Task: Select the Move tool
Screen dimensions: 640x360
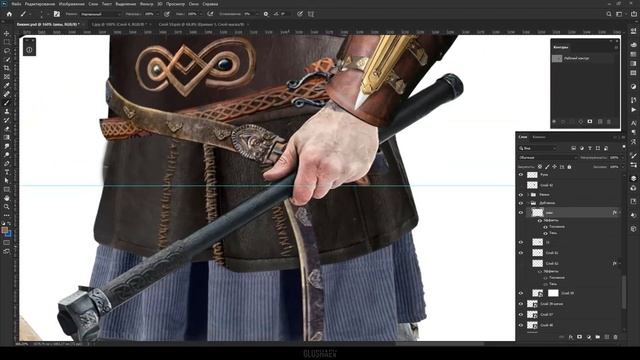Action: point(7,33)
